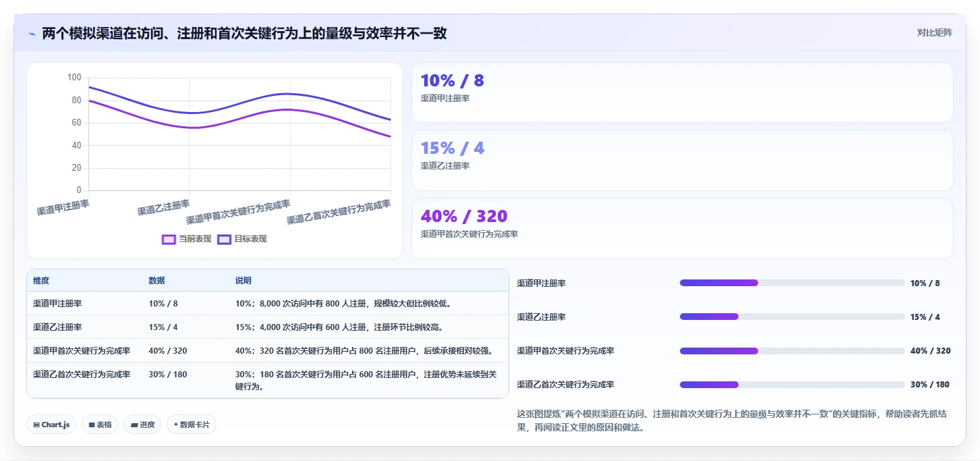
Task: Click the 10% / 8 data card value
Action: click(452, 81)
